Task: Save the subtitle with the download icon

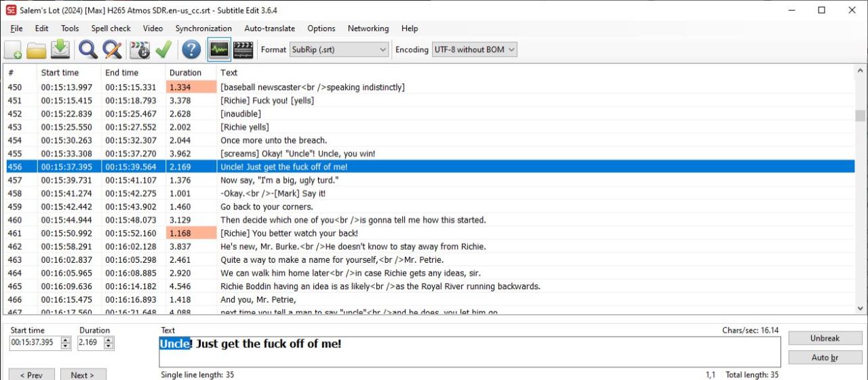Action: 61,49
